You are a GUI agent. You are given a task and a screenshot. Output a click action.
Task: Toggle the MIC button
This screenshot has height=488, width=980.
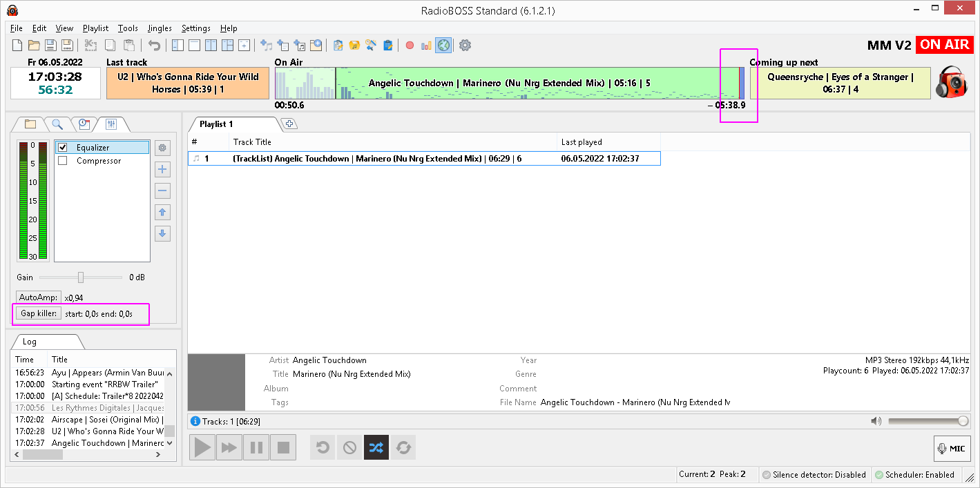click(952, 449)
